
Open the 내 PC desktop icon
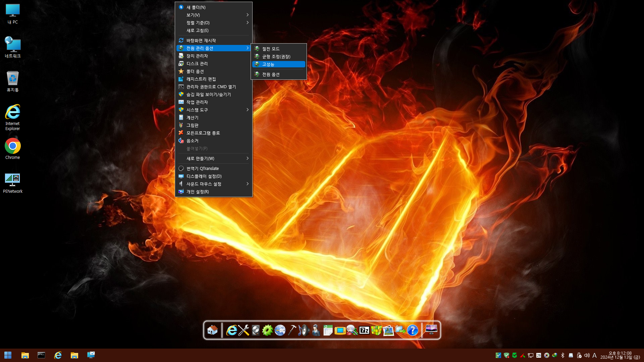click(x=13, y=14)
